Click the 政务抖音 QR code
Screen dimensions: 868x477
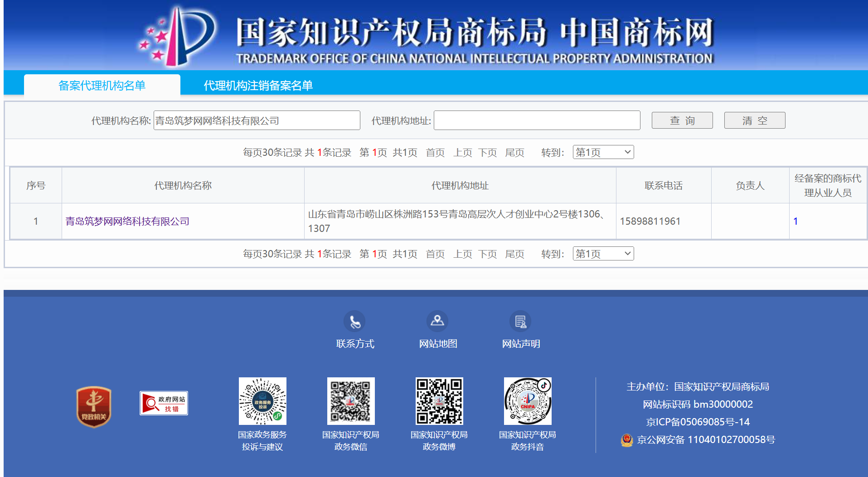pyautogui.click(x=528, y=401)
